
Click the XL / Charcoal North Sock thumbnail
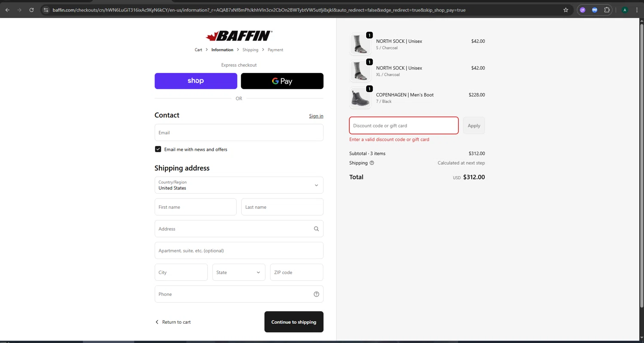pyautogui.click(x=360, y=71)
